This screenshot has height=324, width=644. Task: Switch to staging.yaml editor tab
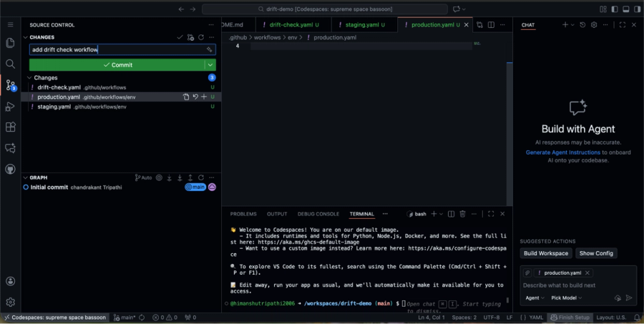click(364, 25)
